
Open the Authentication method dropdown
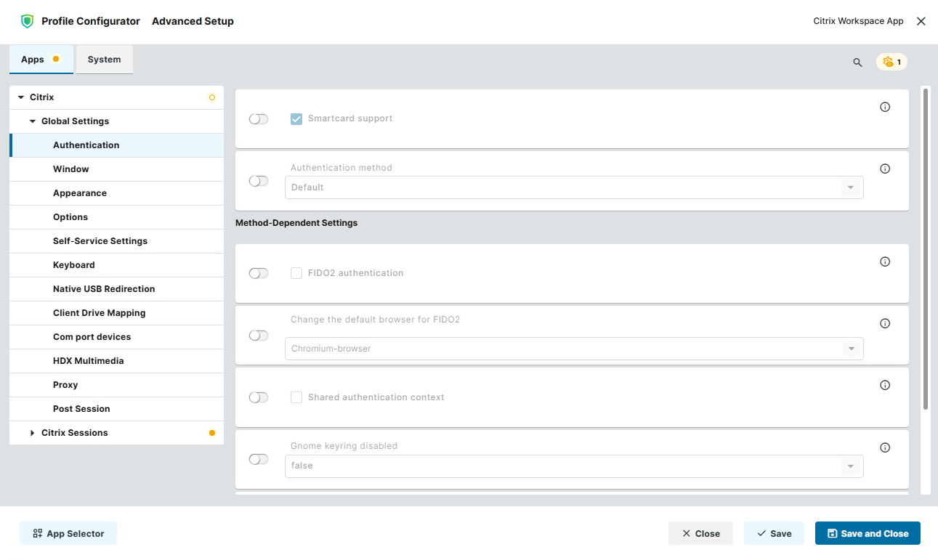[574, 187]
